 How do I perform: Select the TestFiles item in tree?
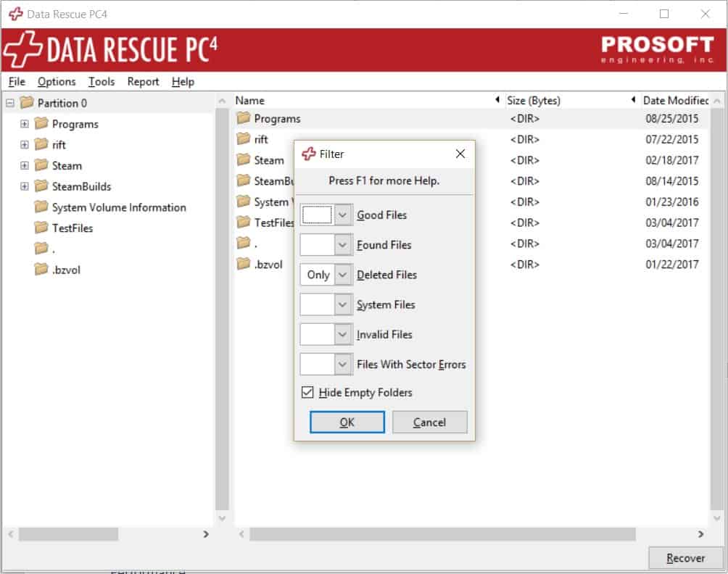pos(73,228)
